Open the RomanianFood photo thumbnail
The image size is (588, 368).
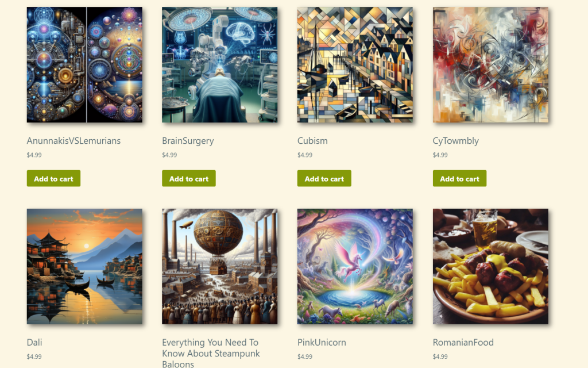tap(490, 266)
